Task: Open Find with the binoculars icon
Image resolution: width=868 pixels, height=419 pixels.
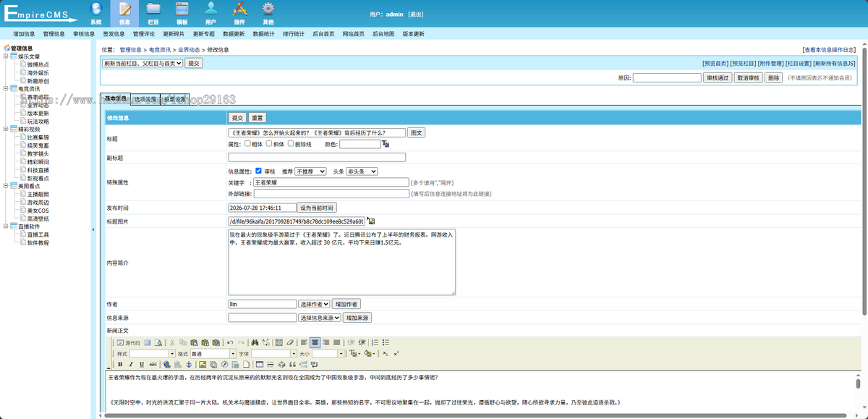Action: 255,342
